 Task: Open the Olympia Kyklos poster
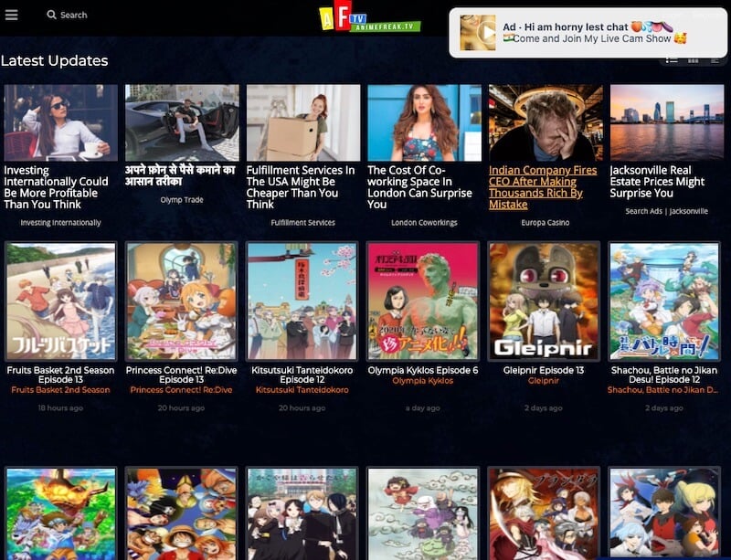pos(423,301)
